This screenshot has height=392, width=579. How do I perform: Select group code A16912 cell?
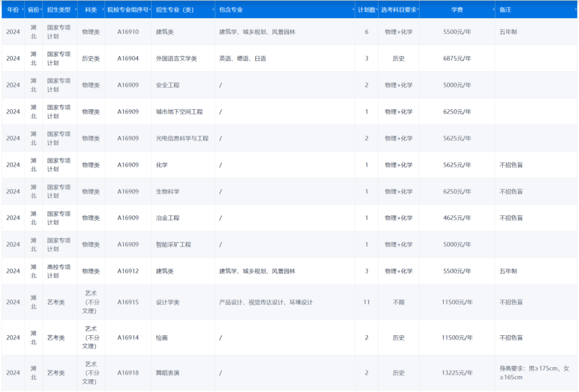pos(128,271)
